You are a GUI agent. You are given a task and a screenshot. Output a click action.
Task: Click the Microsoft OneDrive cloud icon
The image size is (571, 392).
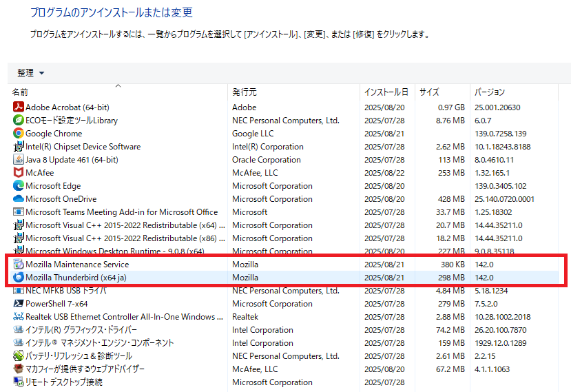tap(19, 199)
